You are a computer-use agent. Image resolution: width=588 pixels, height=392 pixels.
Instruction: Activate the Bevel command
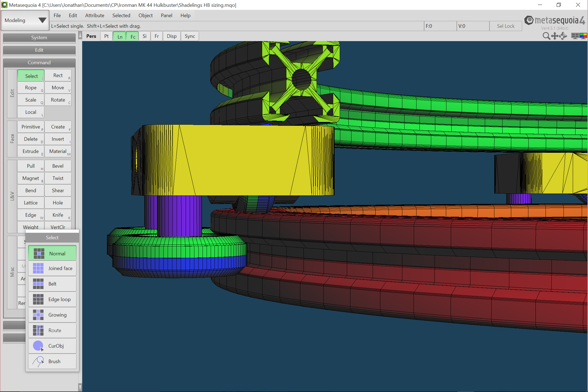[x=58, y=166]
